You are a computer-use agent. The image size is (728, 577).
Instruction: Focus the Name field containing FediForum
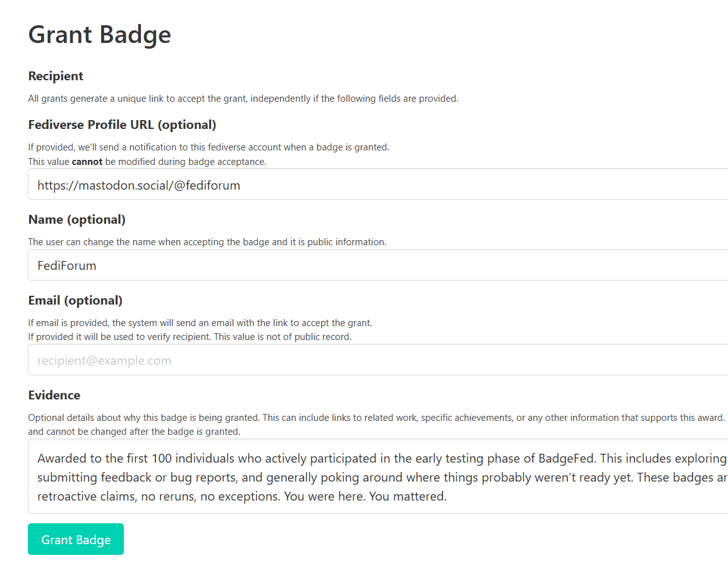379,265
